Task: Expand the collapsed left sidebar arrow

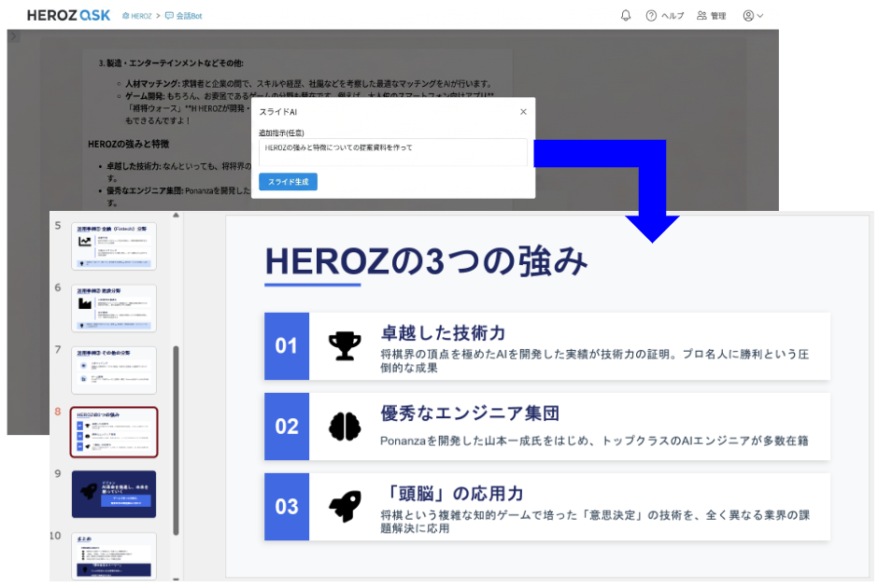Action: pyautogui.click(x=14, y=36)
